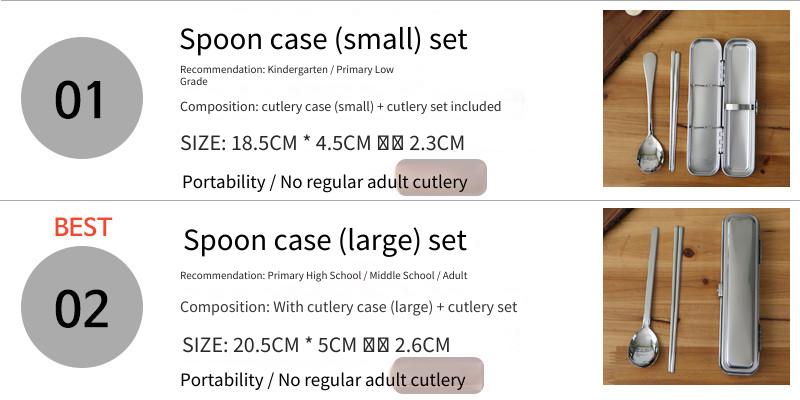Click the large set composition text
This screenshot has height=400, width=800.
[348, 307]
